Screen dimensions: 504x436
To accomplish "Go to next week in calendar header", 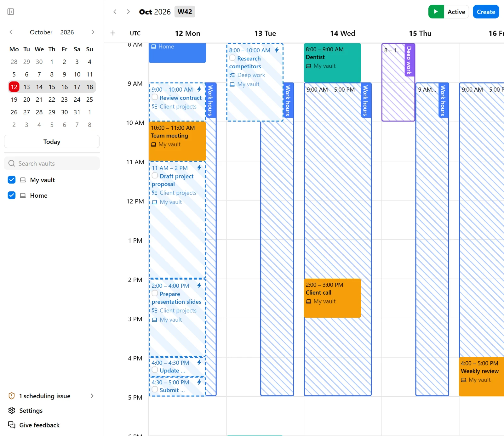I will point(128,12).
